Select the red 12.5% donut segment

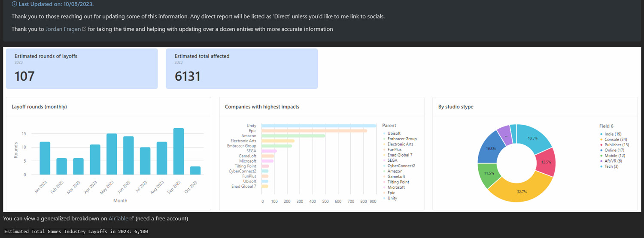[545, 162]
